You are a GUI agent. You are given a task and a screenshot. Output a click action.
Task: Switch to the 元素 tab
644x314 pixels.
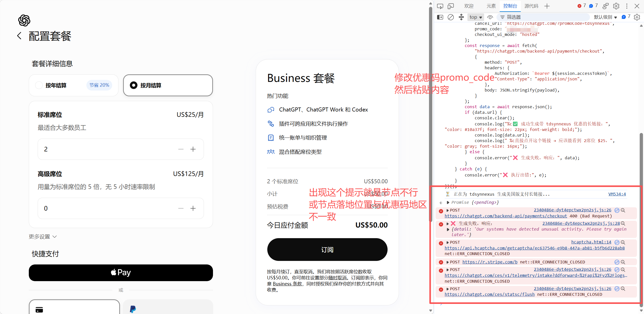491,6
